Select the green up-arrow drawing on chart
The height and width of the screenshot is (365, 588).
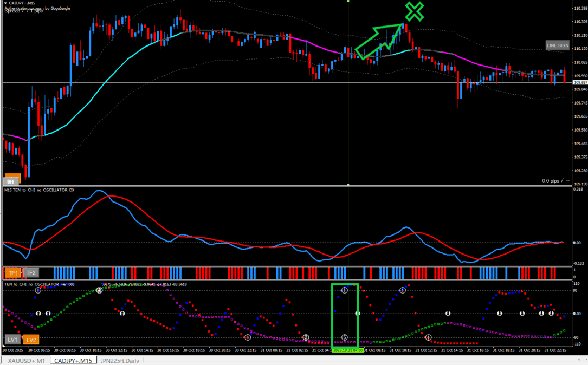(x=380, y=41)
